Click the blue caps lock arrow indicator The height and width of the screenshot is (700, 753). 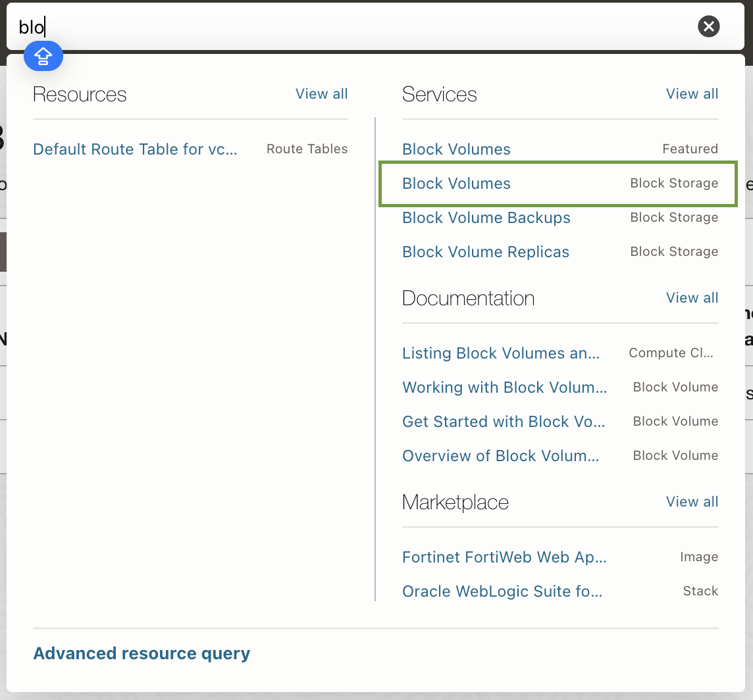coord(43,57)
